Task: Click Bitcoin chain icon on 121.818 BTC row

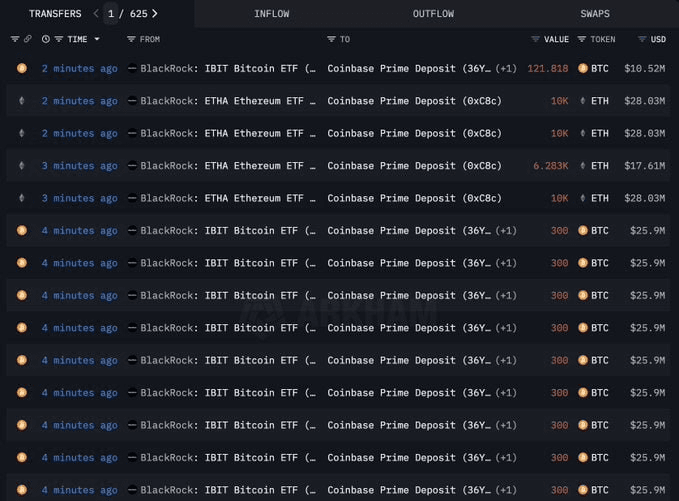Action: 22,68
